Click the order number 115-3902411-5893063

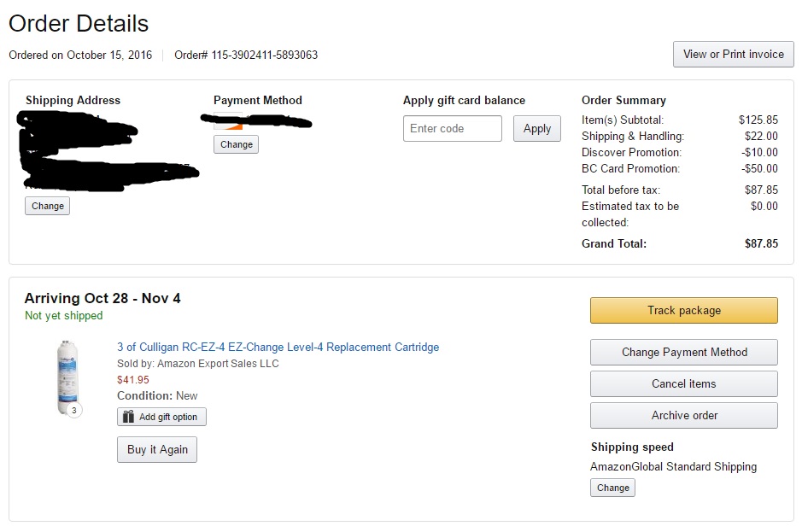[x=265, y=55]
